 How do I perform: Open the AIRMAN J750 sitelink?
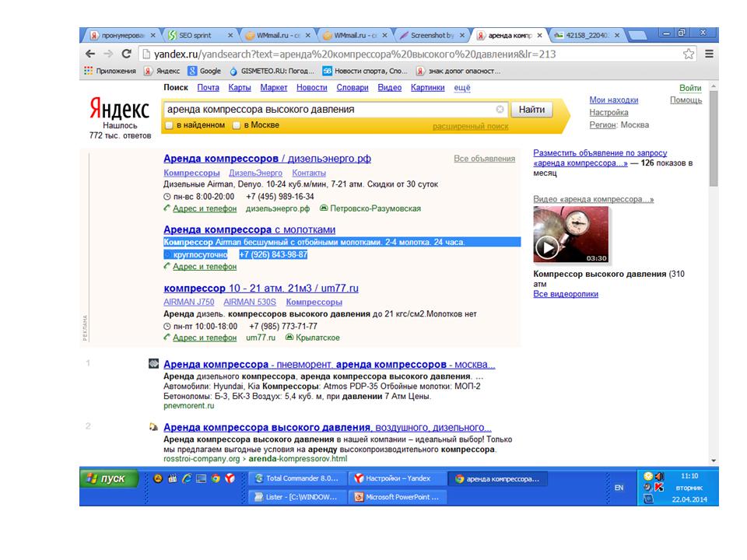[188, 302]
